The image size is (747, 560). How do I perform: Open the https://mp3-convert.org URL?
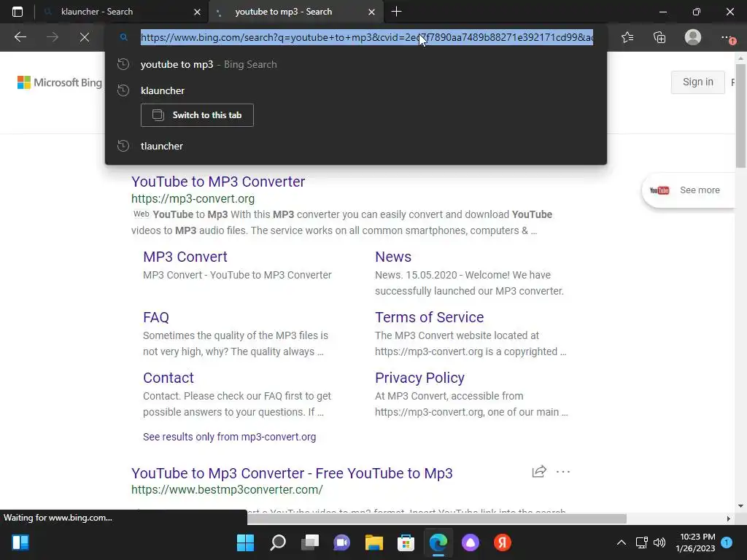click(193, 198)
